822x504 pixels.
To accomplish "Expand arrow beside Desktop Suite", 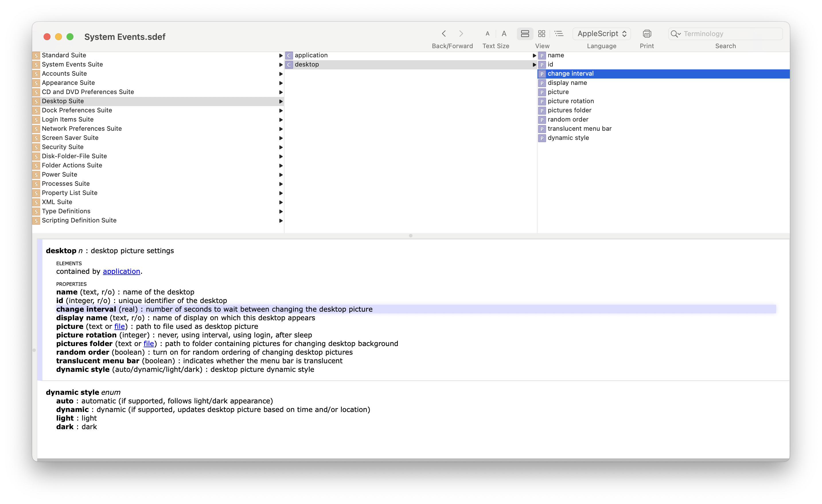I will click(x=281, y=101).
